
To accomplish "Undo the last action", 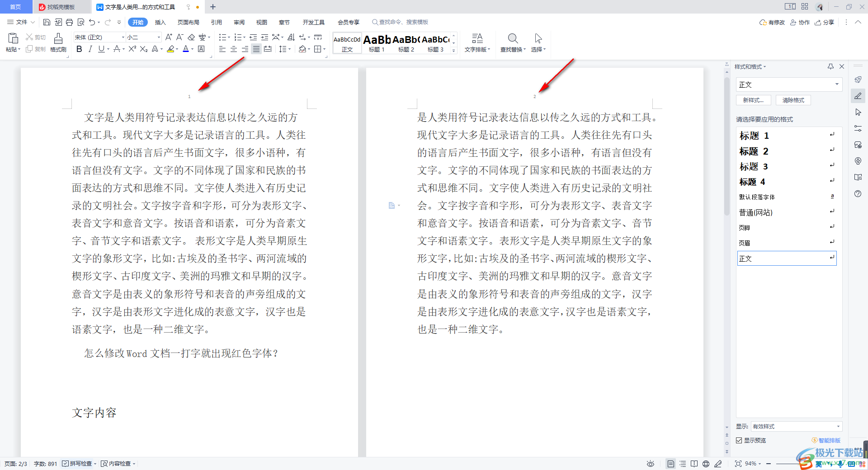I will click(92, 22).
